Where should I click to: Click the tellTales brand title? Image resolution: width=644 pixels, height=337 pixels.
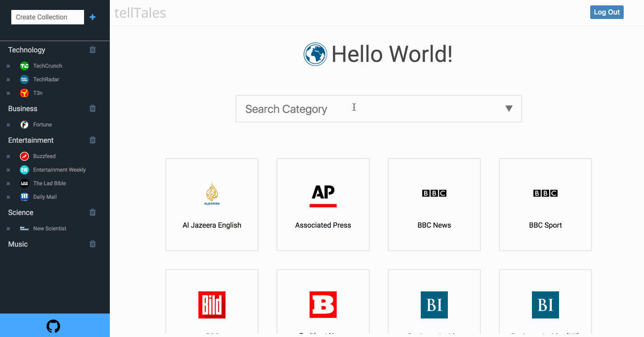[x=140, y=13]
